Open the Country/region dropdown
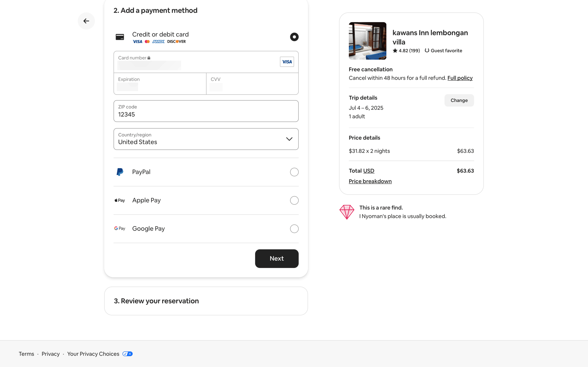The height and width of the screenshot is (367, 588). click(206, 139)
